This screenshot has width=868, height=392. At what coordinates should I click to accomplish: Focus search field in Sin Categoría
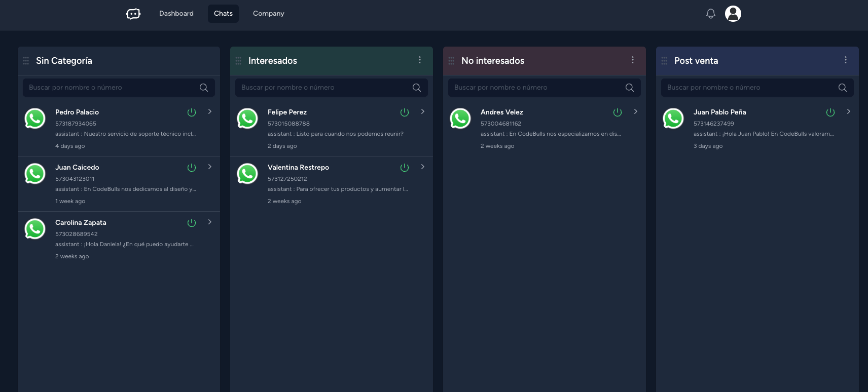point(119,88)
